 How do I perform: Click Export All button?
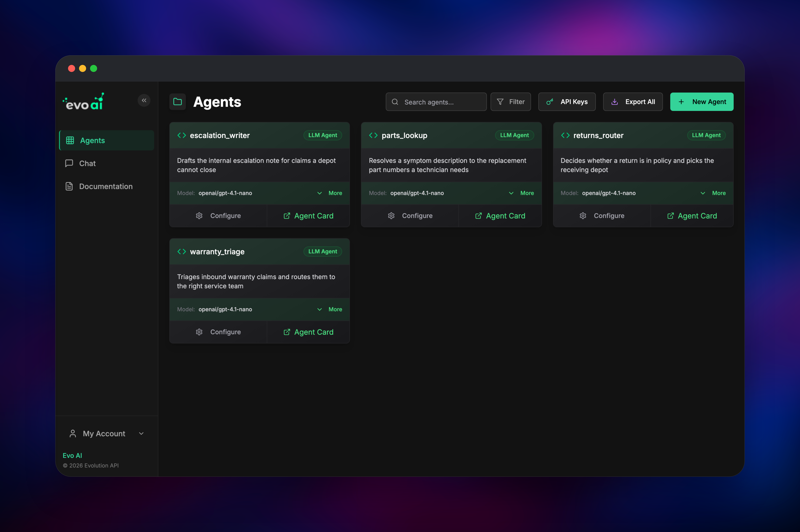(633, 102)
